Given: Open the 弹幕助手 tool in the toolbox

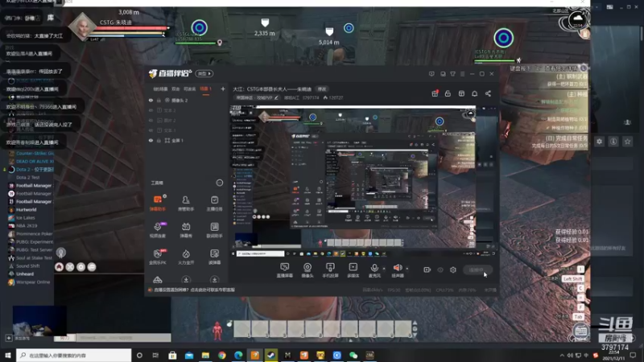Looking at the screenshot, I should click(x=158, y=203).
